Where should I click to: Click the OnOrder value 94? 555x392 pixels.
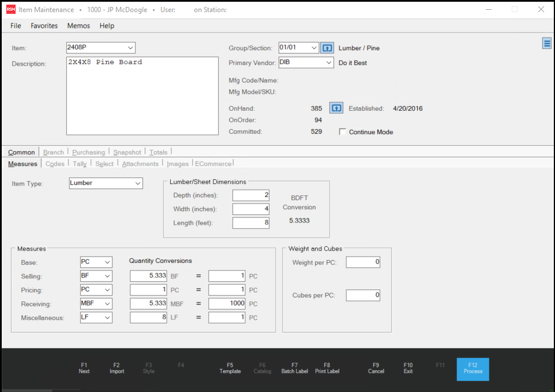(318, 120)
